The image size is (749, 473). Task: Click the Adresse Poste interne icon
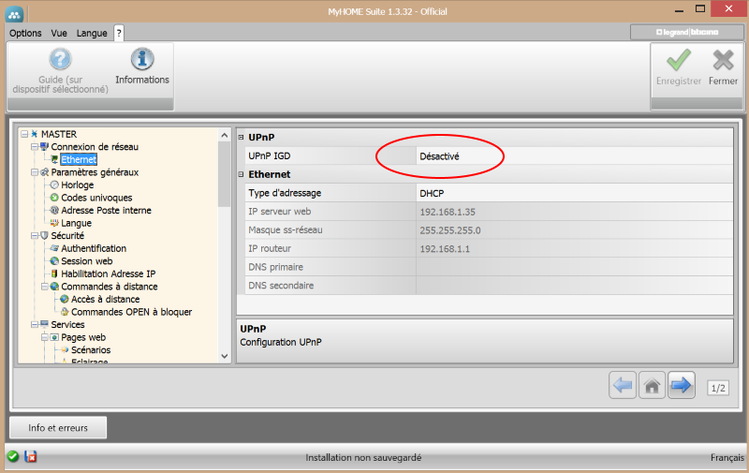click(x=54, y=210)
